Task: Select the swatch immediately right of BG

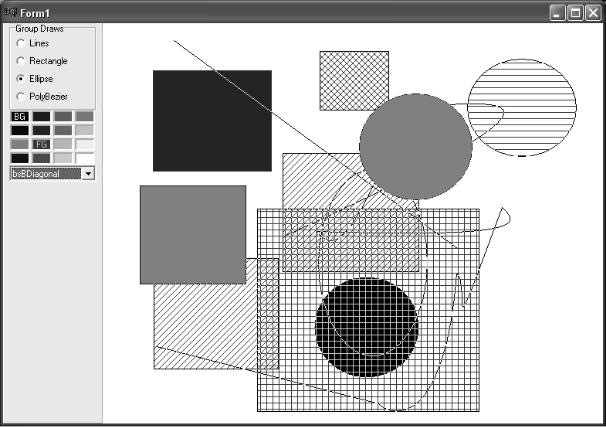Action: pos(41,116)
